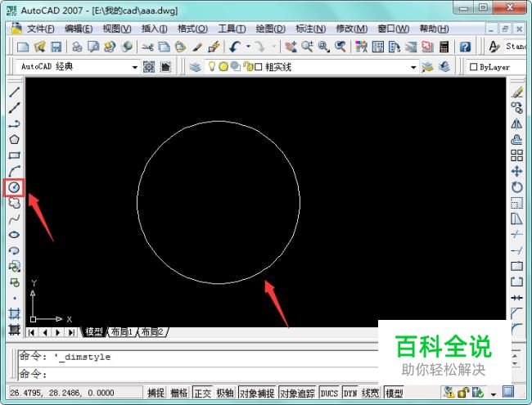Click the New drawing icon

[23, 47]
